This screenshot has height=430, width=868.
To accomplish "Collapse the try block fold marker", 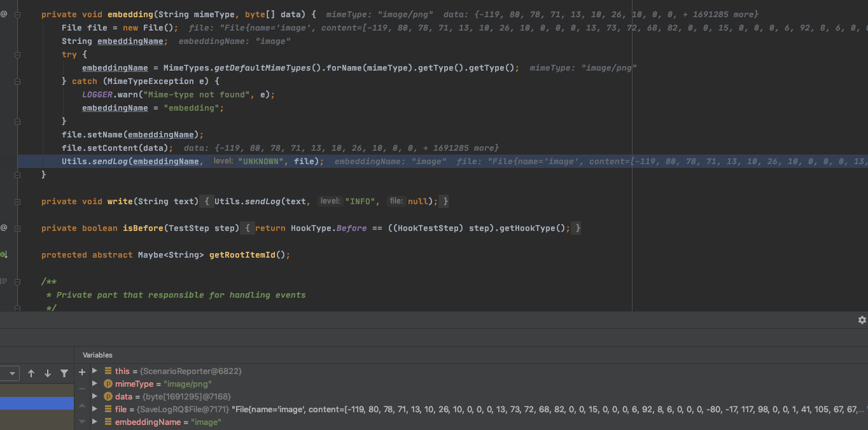I will coord(18,54).
